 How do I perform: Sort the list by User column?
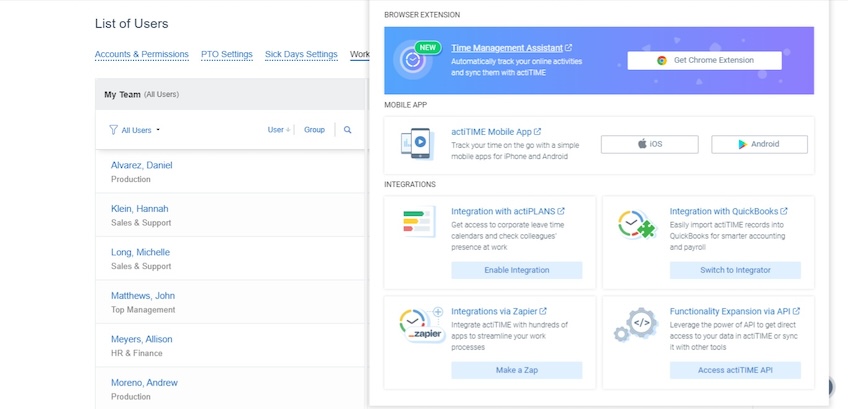(x=279, y=130)
